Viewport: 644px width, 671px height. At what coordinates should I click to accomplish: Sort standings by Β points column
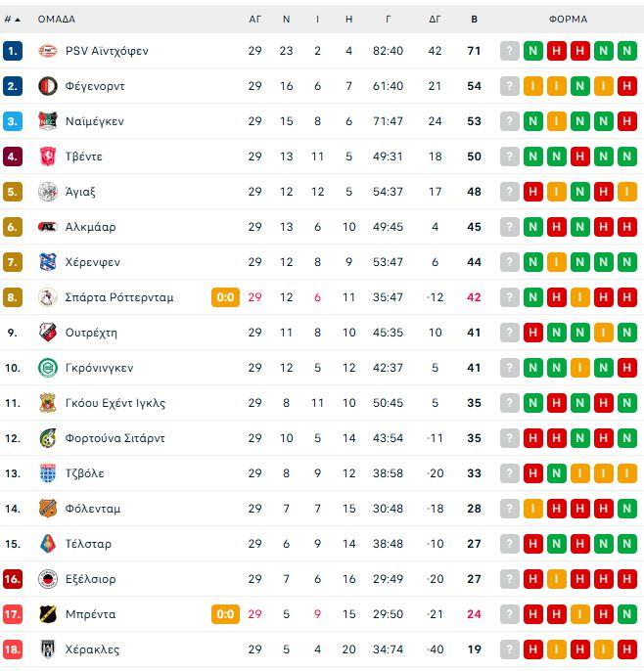pyautogui.click(x=474, y=19)
